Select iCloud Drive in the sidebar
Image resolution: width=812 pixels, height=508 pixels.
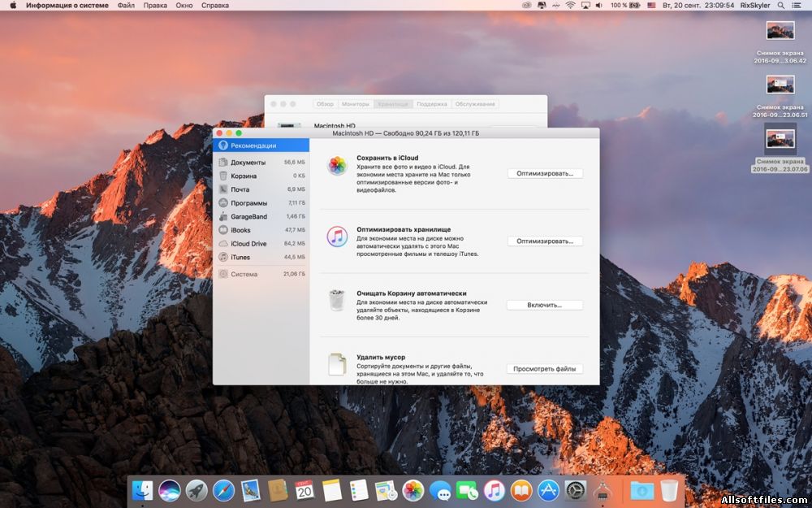tap(261, 243)
